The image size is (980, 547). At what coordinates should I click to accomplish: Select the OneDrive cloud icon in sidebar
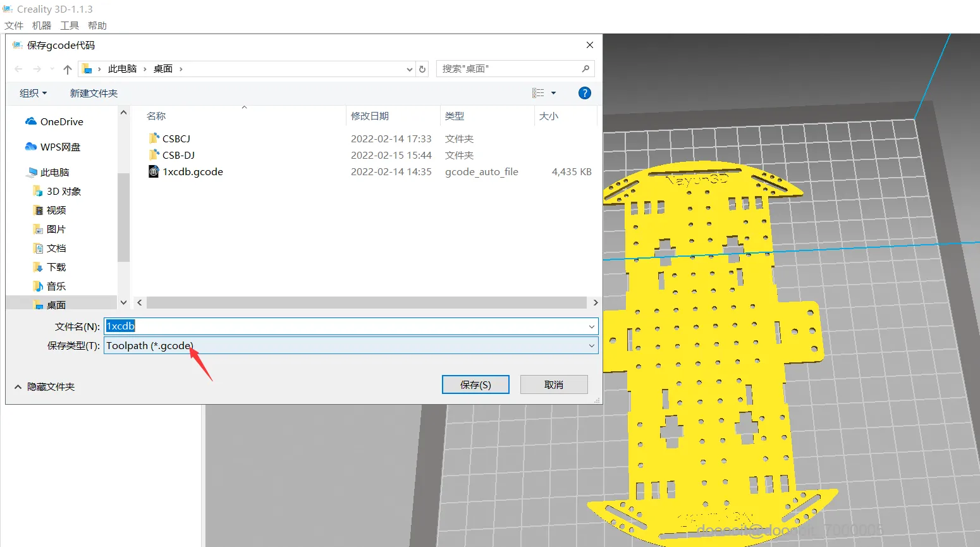click(31, 121)
